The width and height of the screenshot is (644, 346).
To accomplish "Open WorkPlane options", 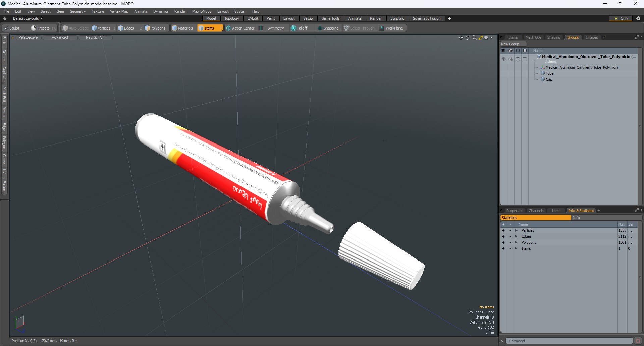I will click(391, 28).
